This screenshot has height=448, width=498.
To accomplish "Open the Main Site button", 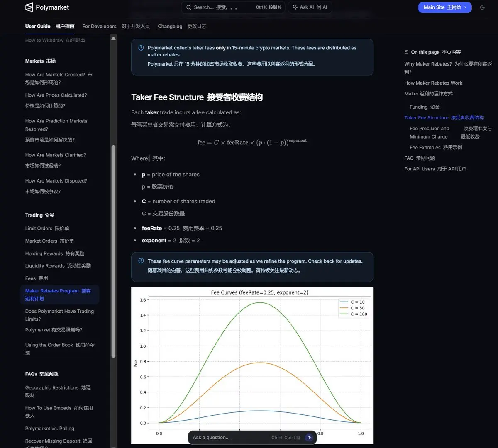I will [444, 7].
